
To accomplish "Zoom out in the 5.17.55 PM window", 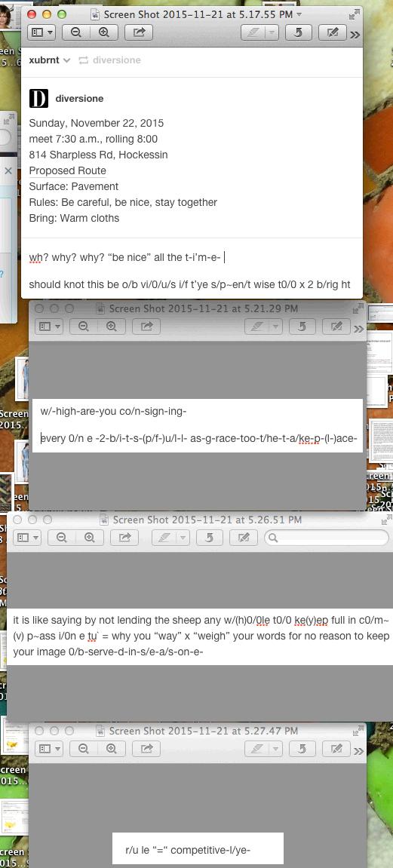I will (76, 32).
